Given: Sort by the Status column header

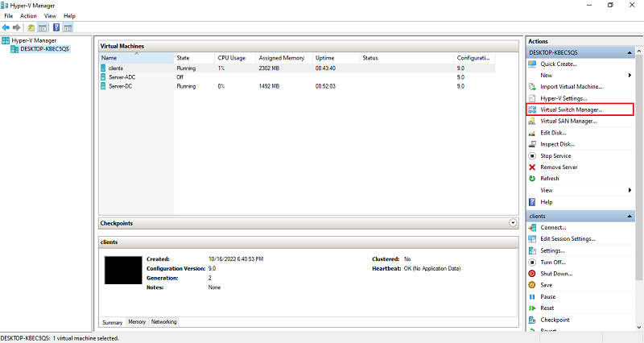Looking at the screenshot, I should pyautogui.click(x=407, y=58).
